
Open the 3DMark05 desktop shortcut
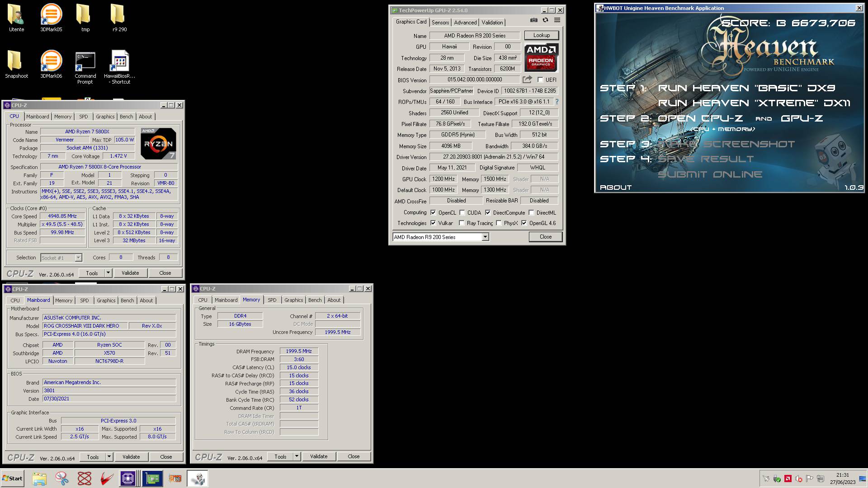click(51, 18)
